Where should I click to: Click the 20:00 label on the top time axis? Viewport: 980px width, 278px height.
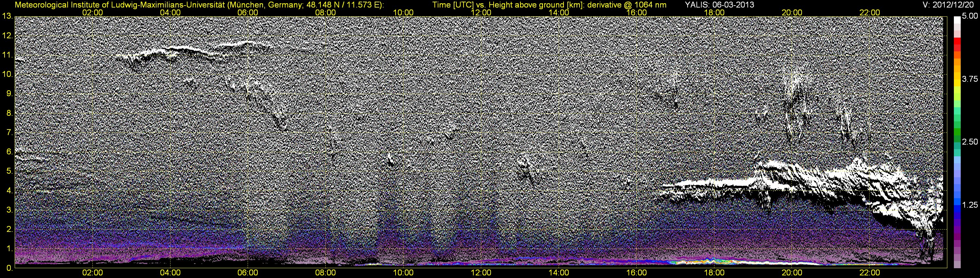coord(792,12)
